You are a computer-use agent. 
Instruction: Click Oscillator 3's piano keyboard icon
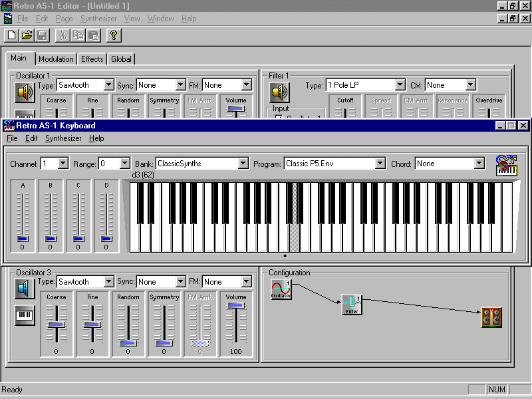tap(25, 315)
